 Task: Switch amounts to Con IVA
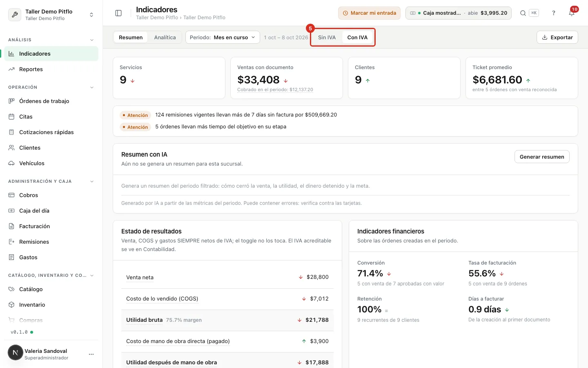click(x=357, y=37)
